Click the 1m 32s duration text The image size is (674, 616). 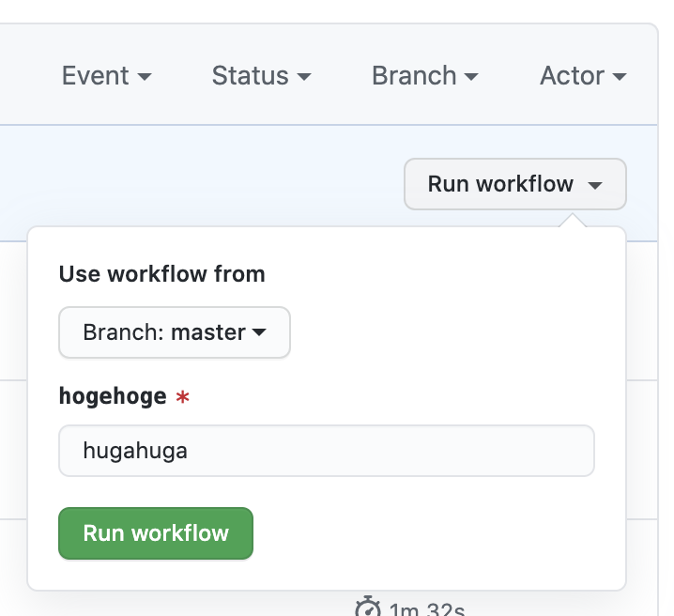point(426,608)
